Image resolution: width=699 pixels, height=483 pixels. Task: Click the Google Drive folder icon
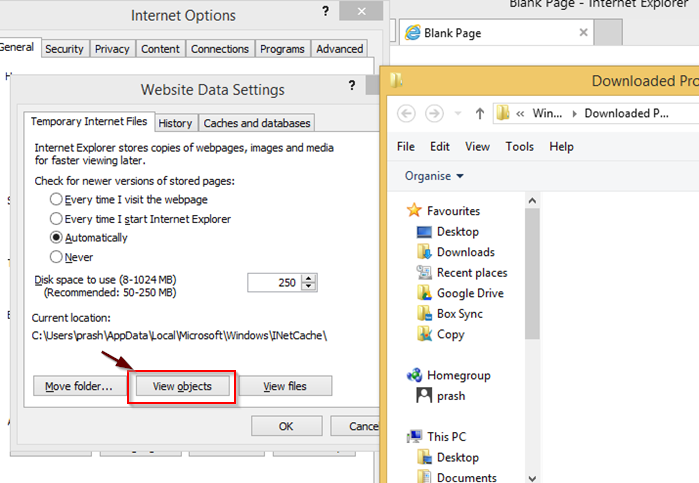pos(424,293)
